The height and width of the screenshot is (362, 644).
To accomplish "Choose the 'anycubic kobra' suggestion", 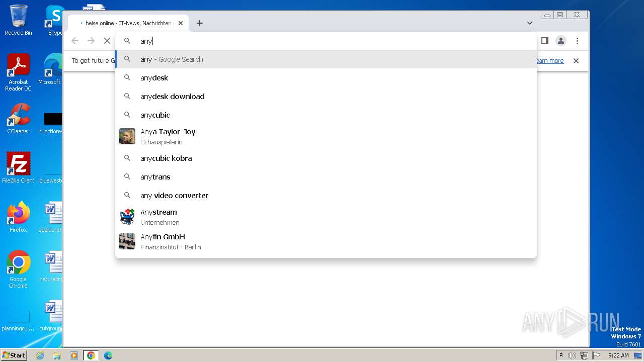I will (326, 158).
